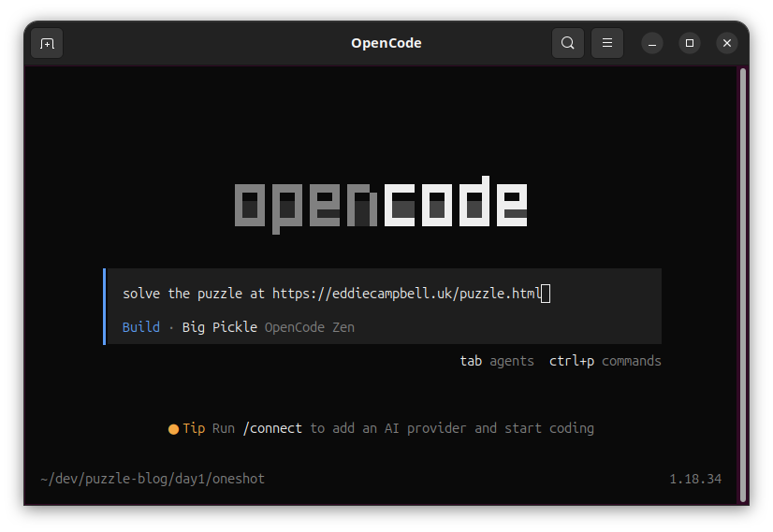Click the Big Pickle model name
Viewport: 773px width, 532px height.
coord(220,327)
